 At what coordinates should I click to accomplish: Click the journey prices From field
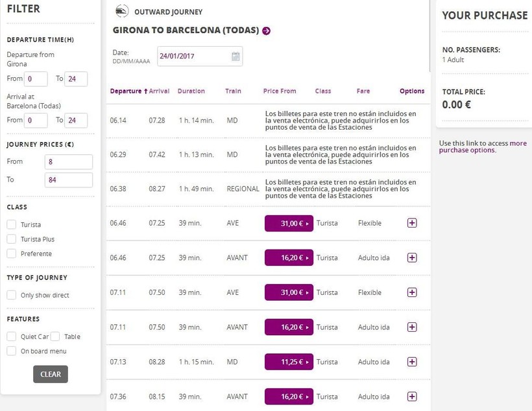pos(69,161)
